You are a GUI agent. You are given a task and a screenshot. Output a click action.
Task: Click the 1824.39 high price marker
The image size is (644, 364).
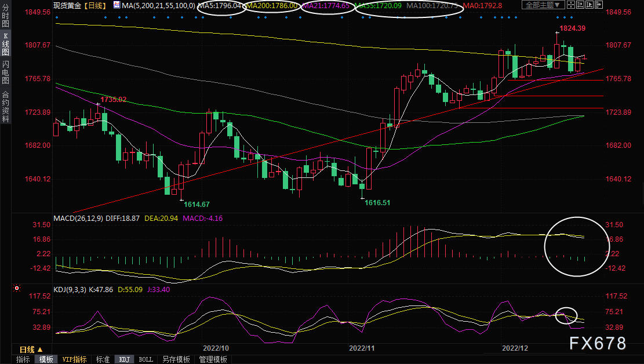click(573, 28)
